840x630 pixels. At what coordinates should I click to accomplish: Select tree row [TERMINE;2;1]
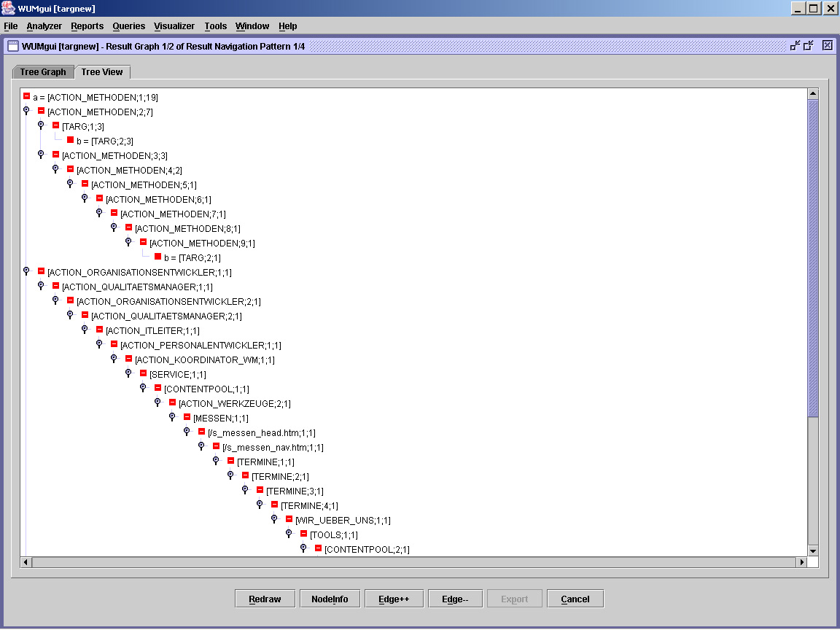[280, 476]
